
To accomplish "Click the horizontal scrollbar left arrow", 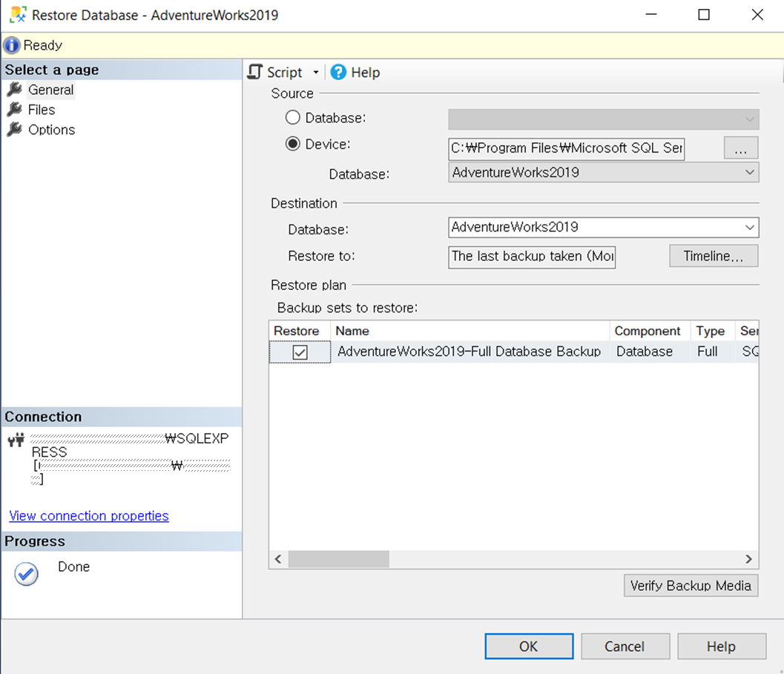I will (278, 559).
